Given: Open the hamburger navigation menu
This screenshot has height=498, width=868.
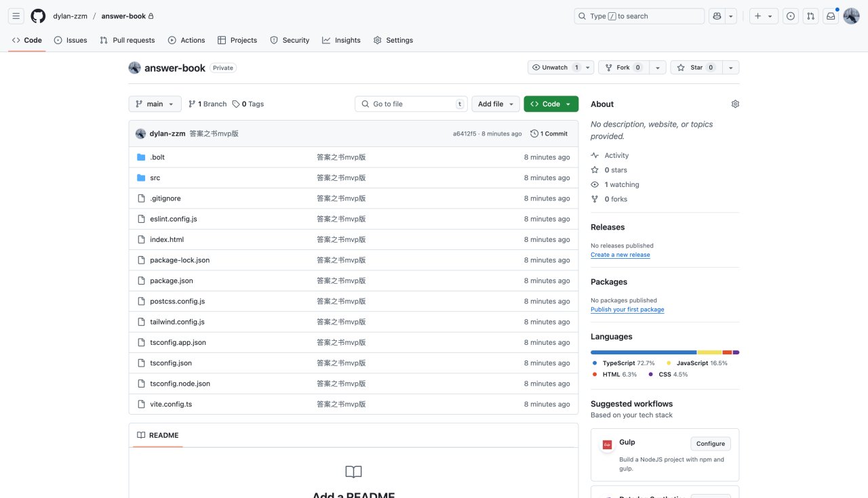Looking at the screenshot, I should 17,16.
